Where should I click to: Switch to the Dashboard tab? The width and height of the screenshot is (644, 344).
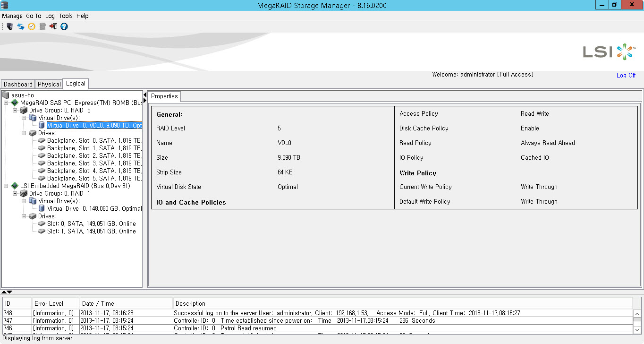18,84
